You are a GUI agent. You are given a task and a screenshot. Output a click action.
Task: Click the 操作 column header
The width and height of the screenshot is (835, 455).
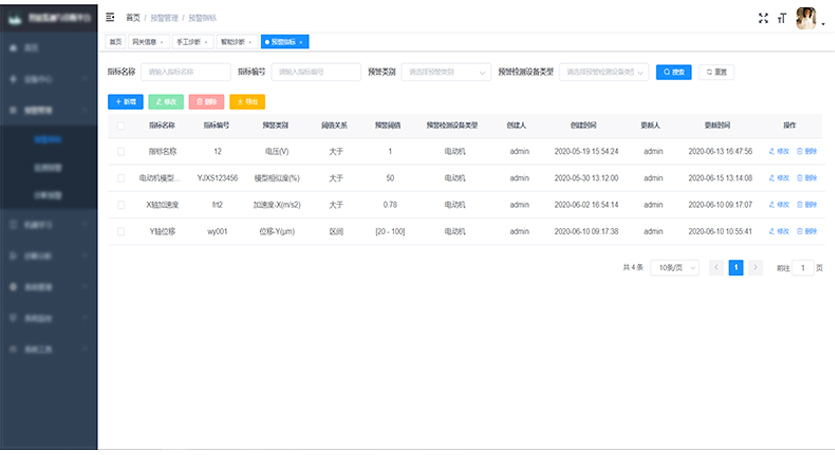click(x=789, y=125)
